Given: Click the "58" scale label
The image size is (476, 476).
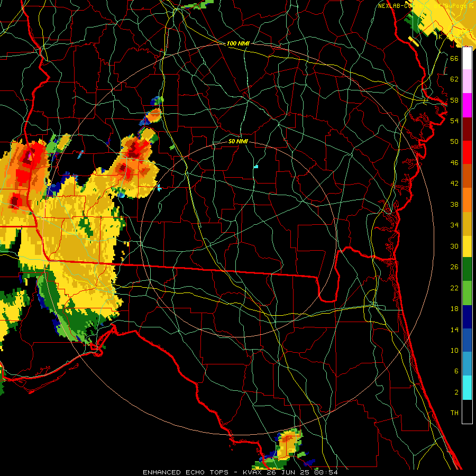Looking at the screenshot, I should coord(454,100).
